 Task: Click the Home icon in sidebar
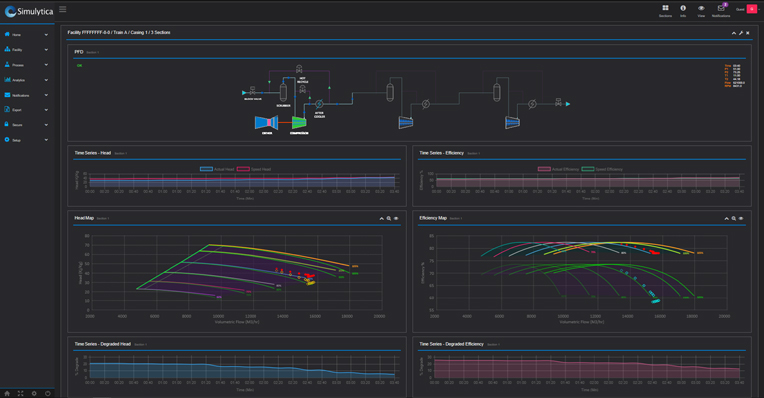pos(7,34)
